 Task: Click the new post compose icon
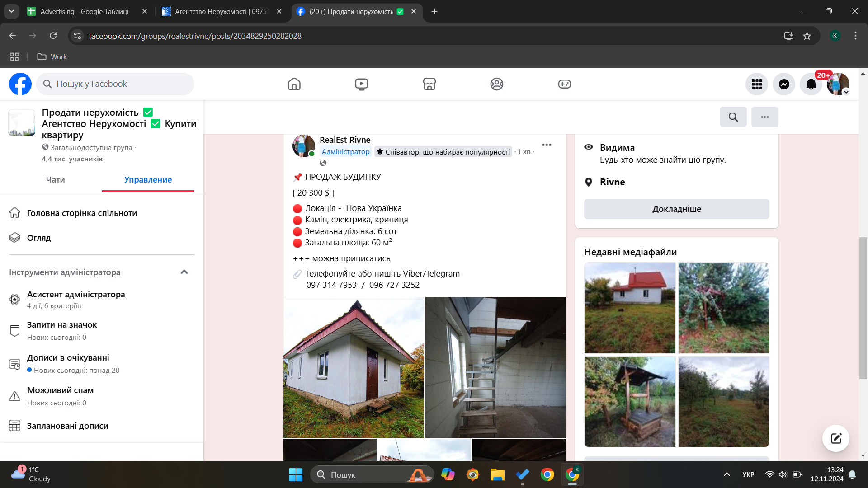pos(835,438)
